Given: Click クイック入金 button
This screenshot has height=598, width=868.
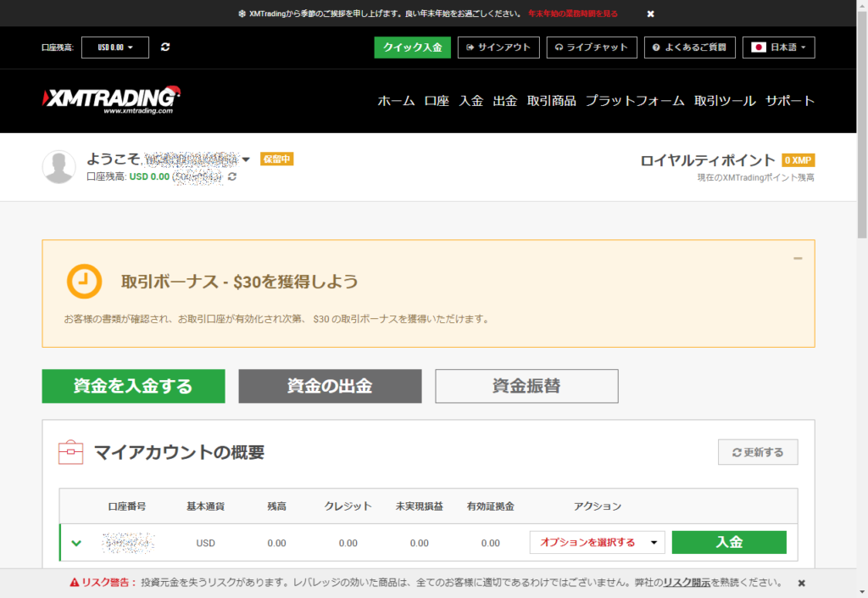Looking at the screenshot, I should click(x=413, y=48).
